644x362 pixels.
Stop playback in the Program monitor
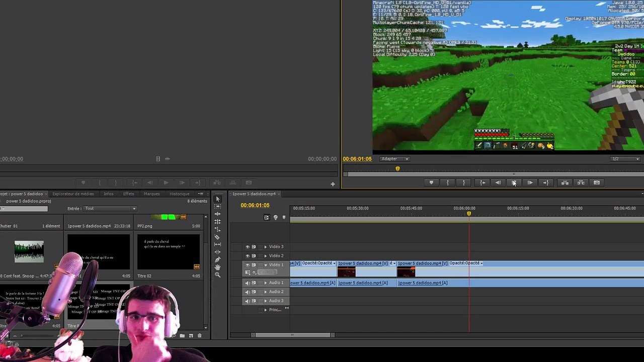click(x=514, y=183)
